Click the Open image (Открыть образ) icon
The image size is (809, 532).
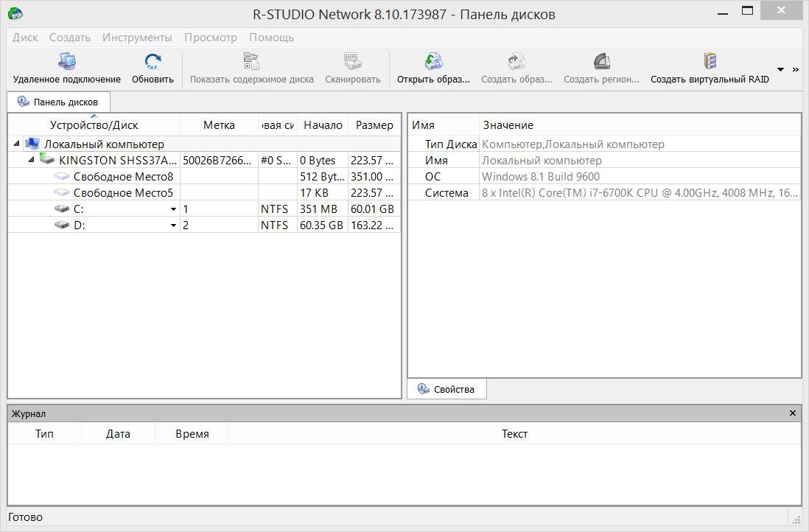coord(433,61)
